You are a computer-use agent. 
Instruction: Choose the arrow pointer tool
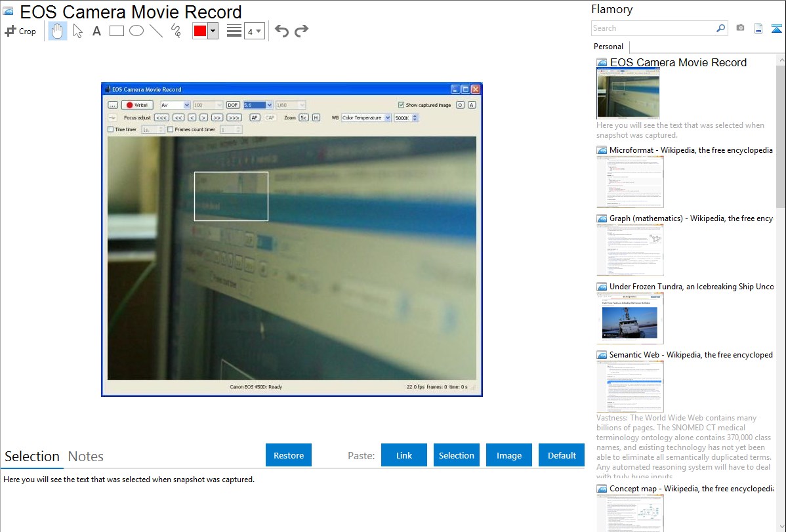click(77, 31)
